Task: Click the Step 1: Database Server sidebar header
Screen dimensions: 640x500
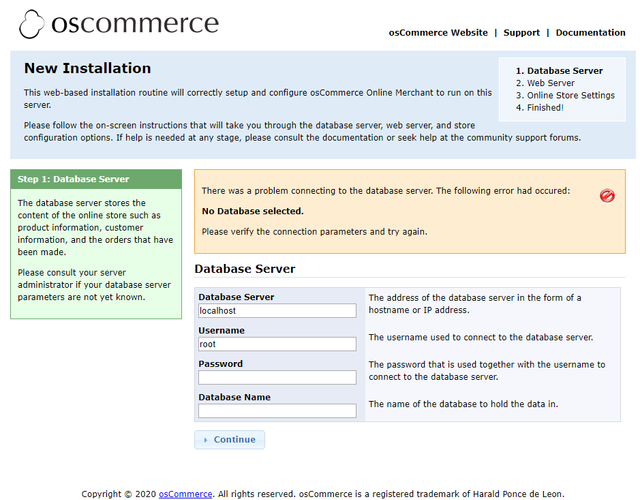Action: [96, 179]
